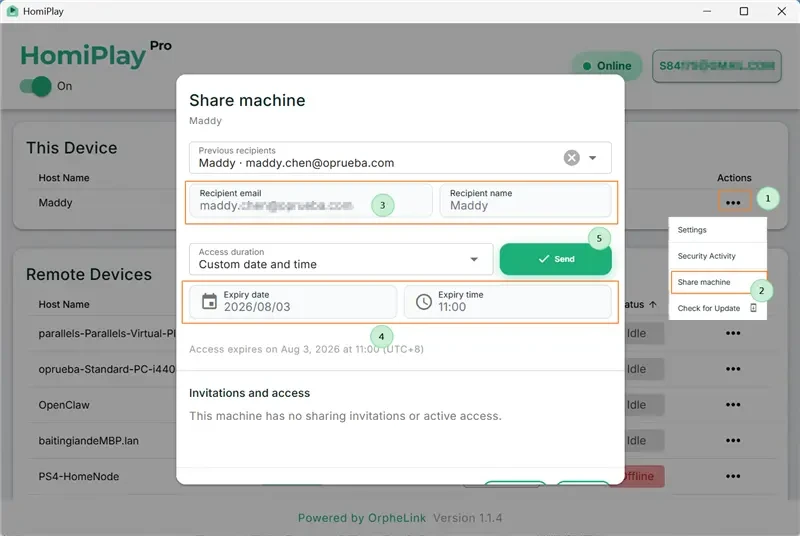The width and height of the screenshot is (800, 536).
Task: Click the Powered by OrpheLink link
Action: [x=362, y=518]
